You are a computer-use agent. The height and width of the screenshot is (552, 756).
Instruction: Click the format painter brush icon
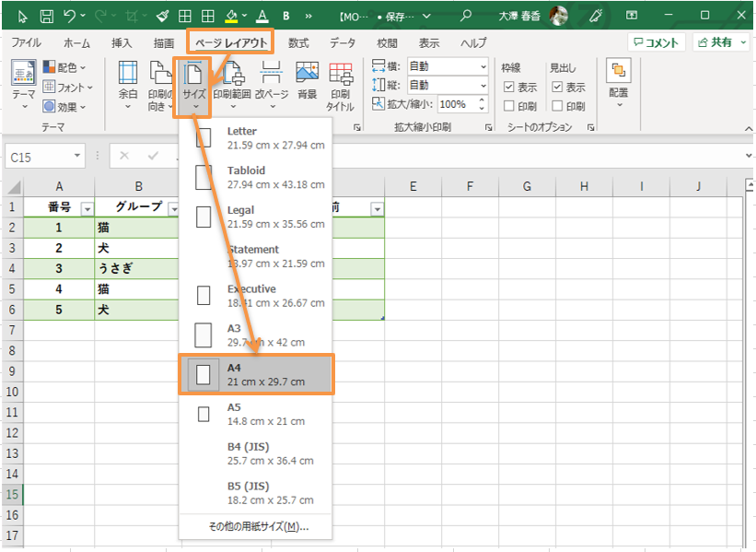tap(162, 17)
